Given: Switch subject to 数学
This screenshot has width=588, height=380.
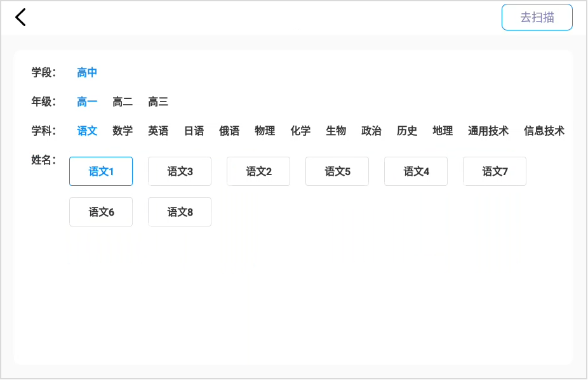Looking at the screenshot, I should point(123,131).
